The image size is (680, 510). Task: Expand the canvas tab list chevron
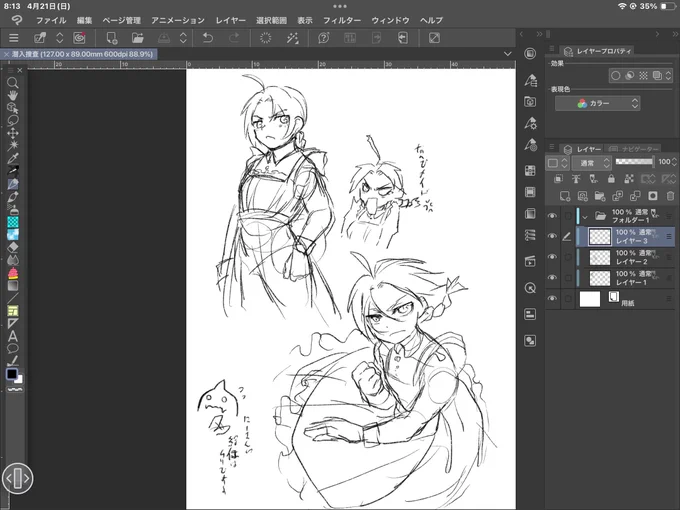[x=507, y=54]
